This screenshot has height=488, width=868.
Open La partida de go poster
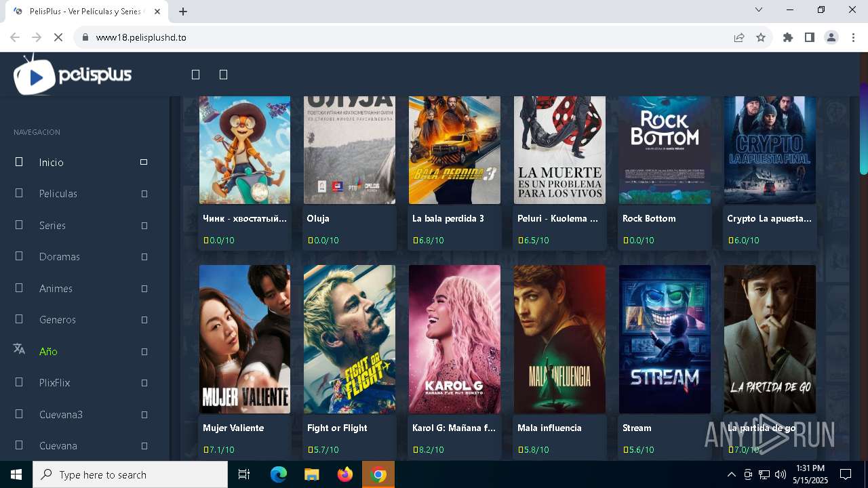click(770, 339)
